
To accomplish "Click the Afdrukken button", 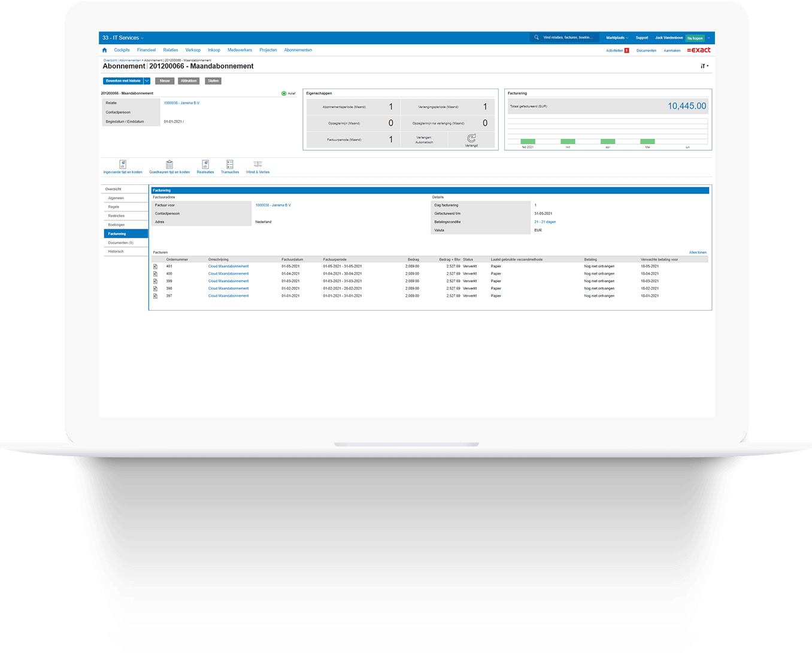I will 189,81.
